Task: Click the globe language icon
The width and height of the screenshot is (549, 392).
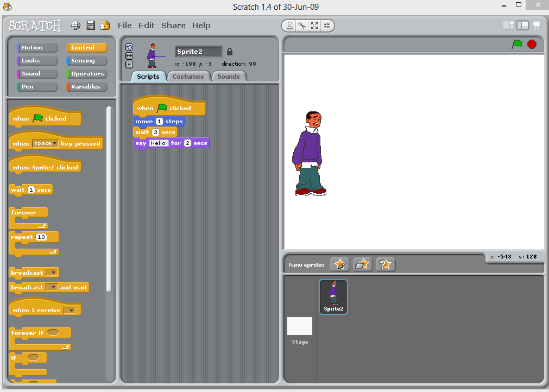Action: tap(75, 26)
